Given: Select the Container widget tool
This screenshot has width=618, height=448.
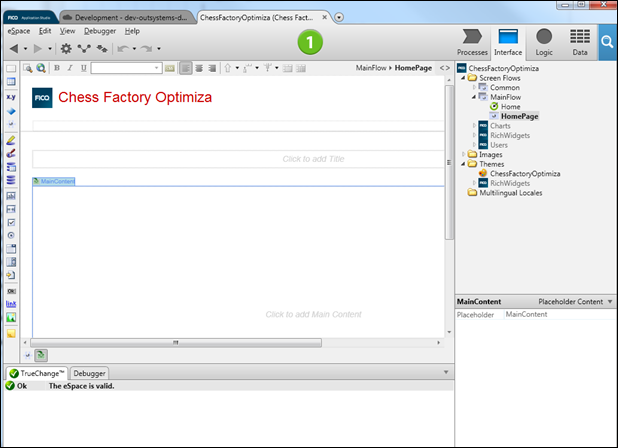Looking at the screenshot, I should [11, 69].
